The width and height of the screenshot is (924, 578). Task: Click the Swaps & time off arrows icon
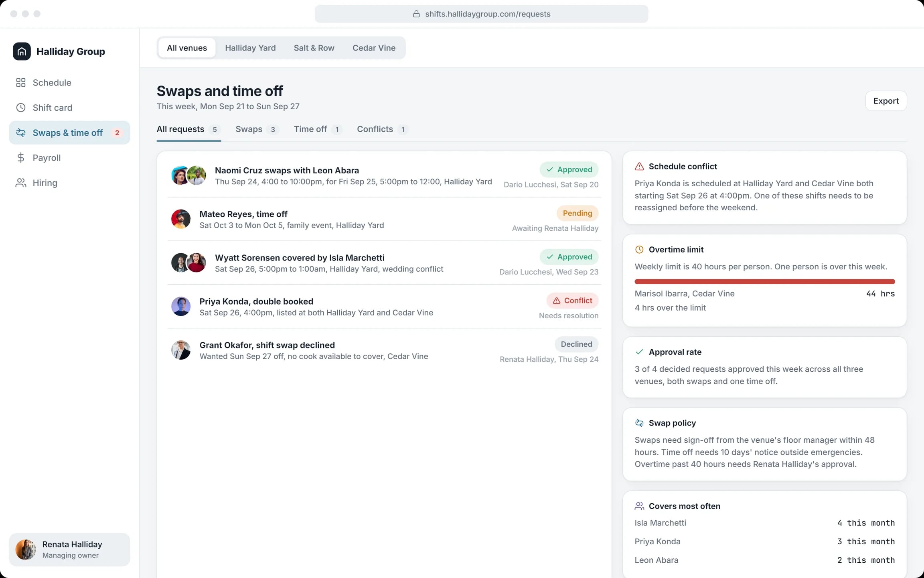(21, 133)
